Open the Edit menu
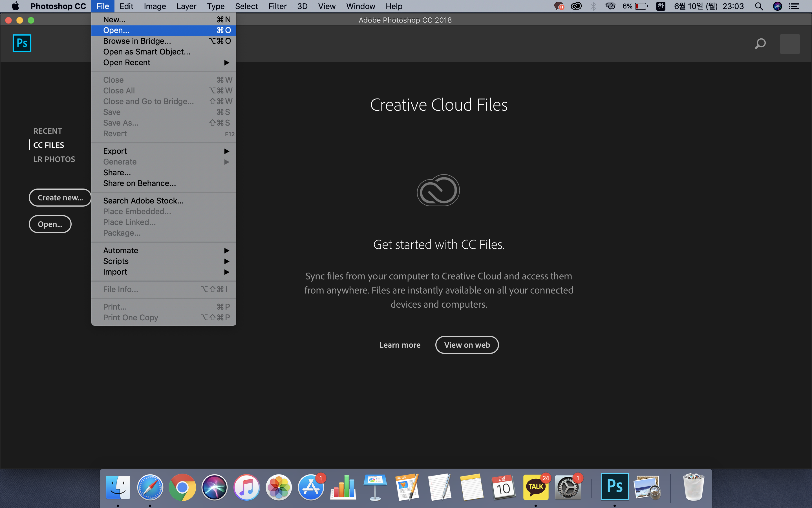 (127, 6)
